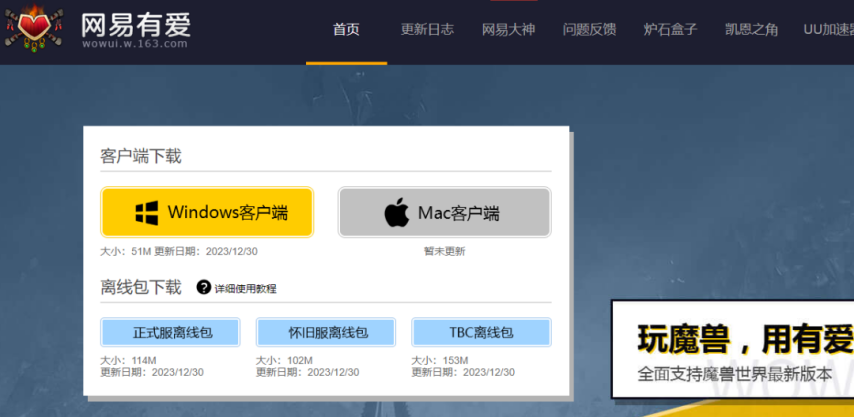854x417 pixels.
Task: Click the question mark help icon
Action: click(204, 287)
